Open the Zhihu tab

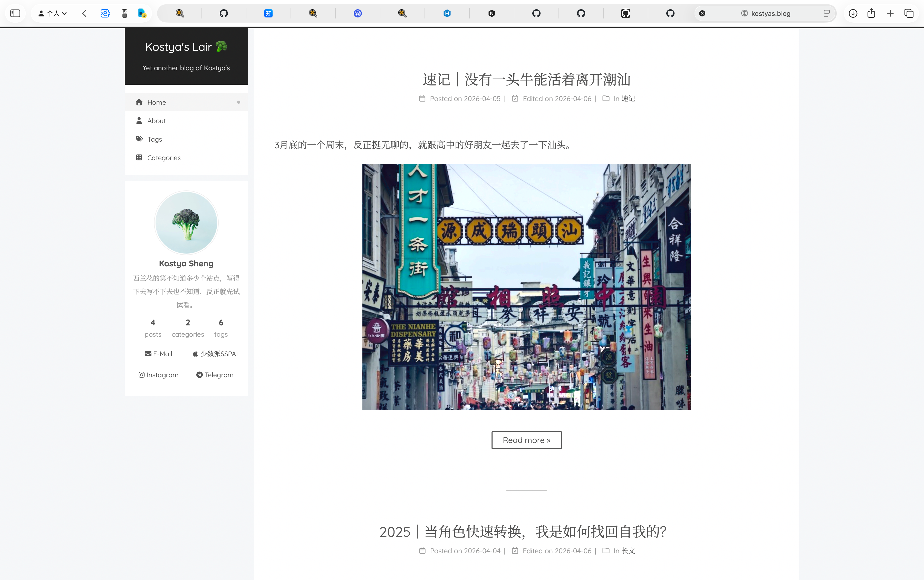[x=268, y=13]
